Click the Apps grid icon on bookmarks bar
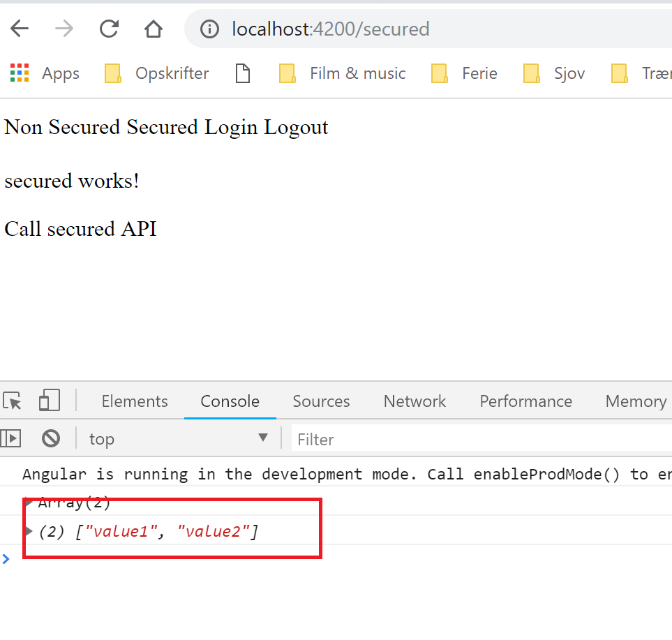 coord(20,73)
